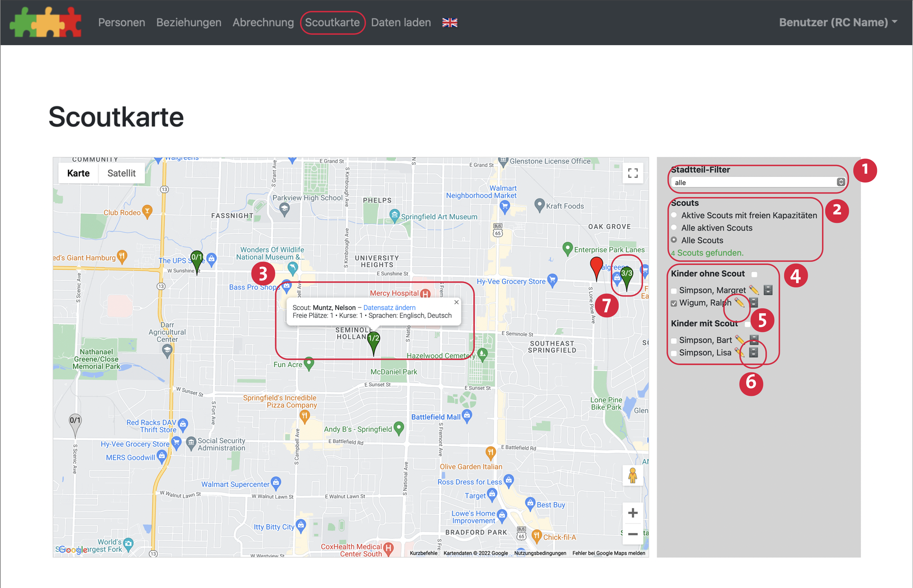Open Street View pegman control
This screenshot has height=588, width=913.
pyautogui.click(x=632, y=476)
